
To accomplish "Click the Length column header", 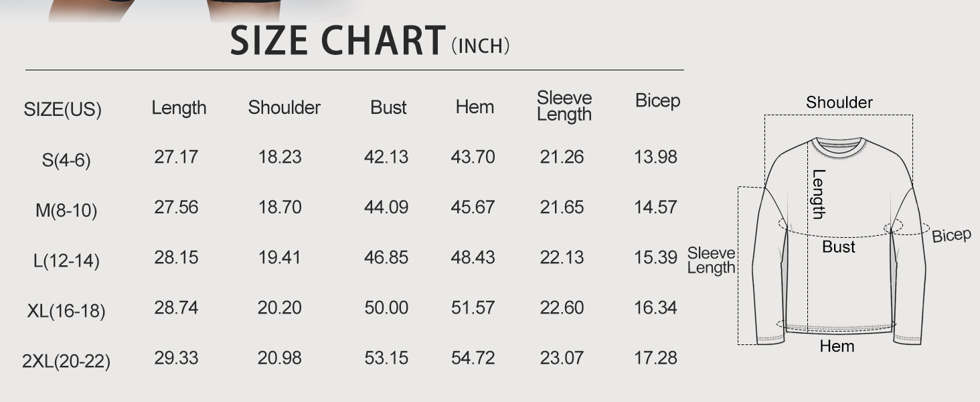I will point(179,108).
